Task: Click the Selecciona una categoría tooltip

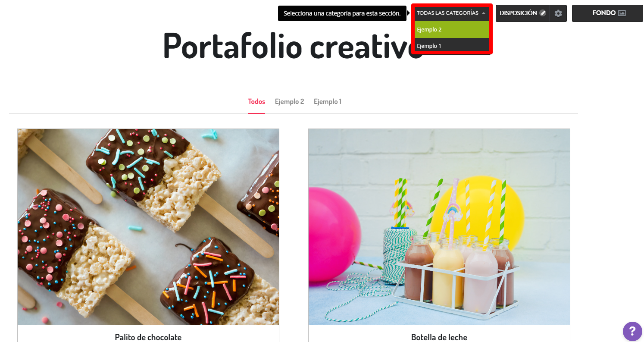Action: click(x=342, y=13)
